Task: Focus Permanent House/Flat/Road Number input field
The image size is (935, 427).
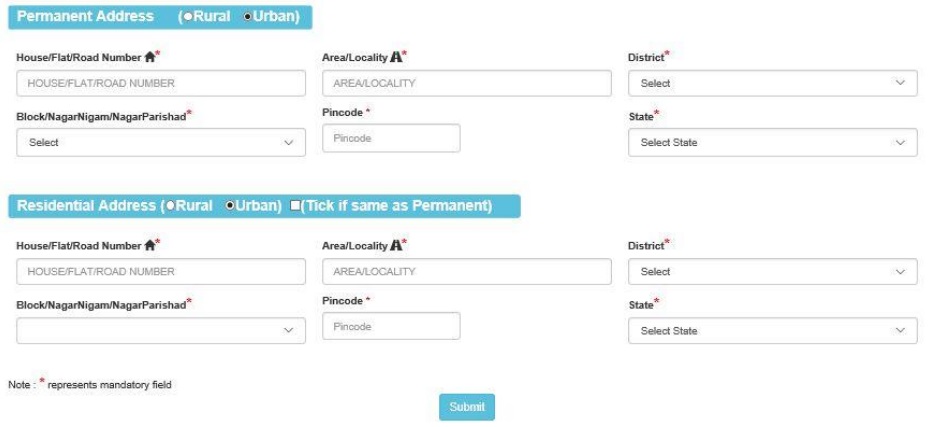Action: 161,83
